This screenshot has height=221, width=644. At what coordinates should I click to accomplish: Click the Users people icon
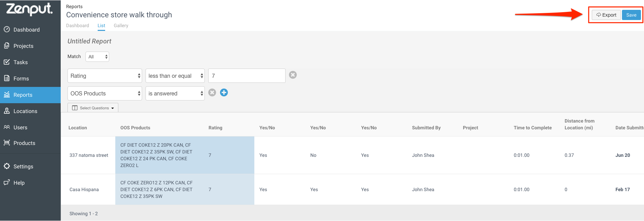pos(7,127)
